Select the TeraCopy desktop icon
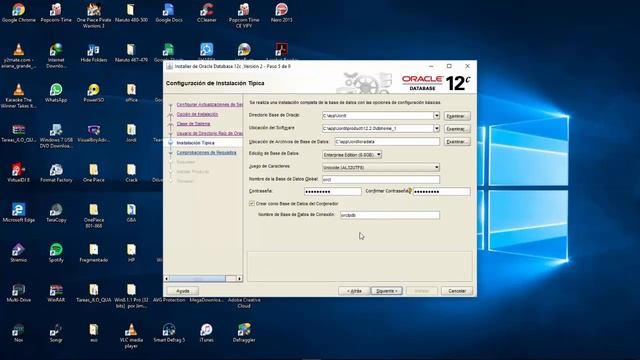This screenshot has width=640, height=360. [56, 212]
